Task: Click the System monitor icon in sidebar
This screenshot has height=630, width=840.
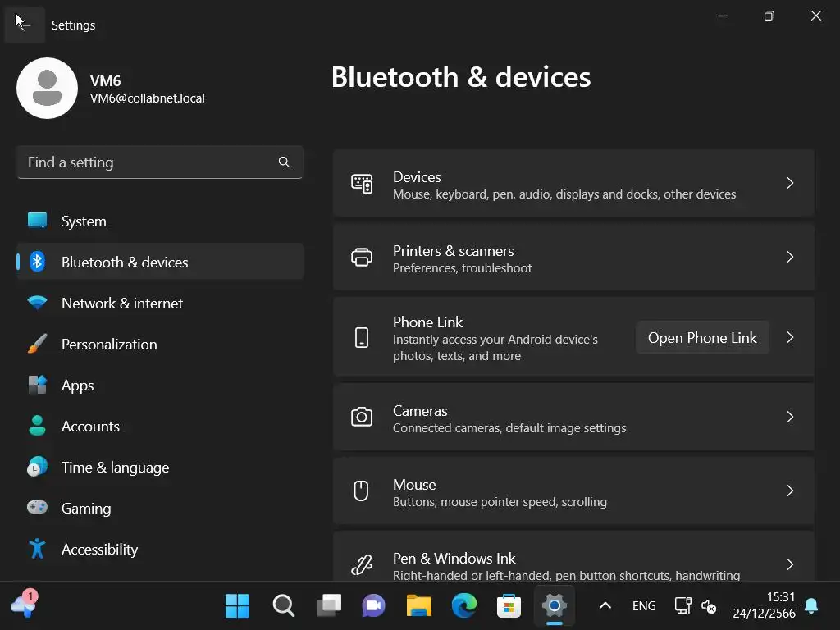Action: click(37, 221)
